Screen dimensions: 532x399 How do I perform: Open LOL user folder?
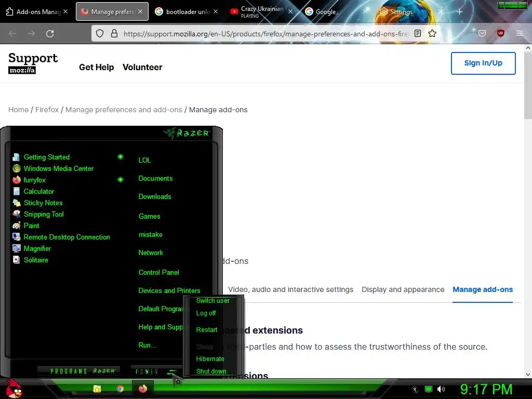click(x=144, y=160)
